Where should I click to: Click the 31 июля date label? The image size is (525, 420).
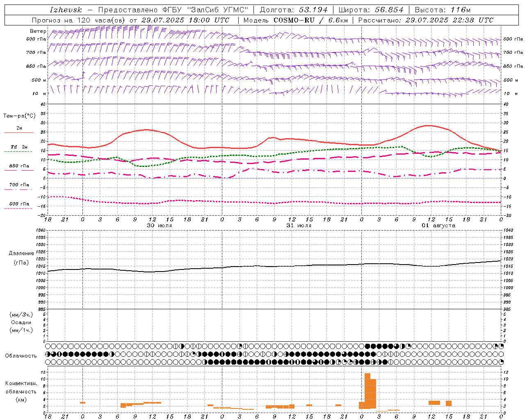(x=299, y=226)
